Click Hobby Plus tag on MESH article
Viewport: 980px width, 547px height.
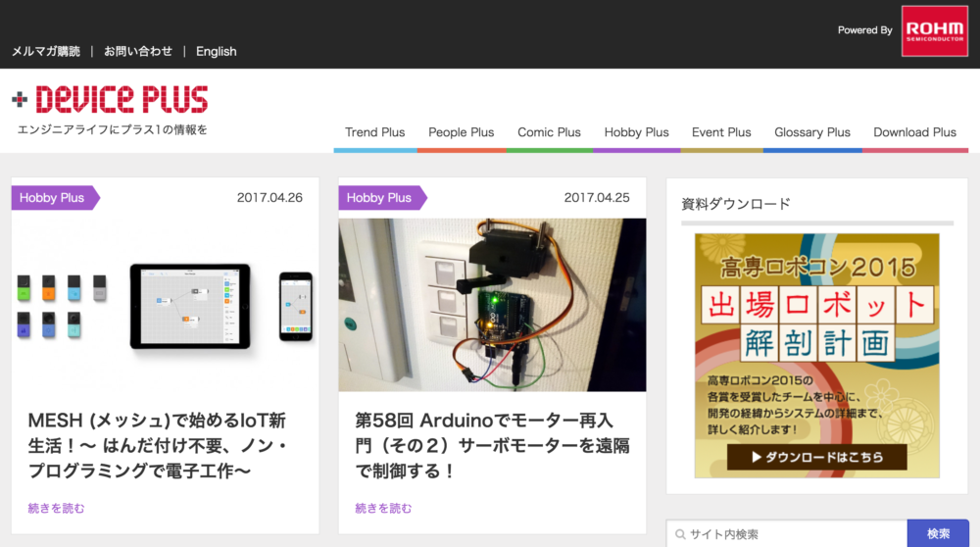click(x=54, y=198)
